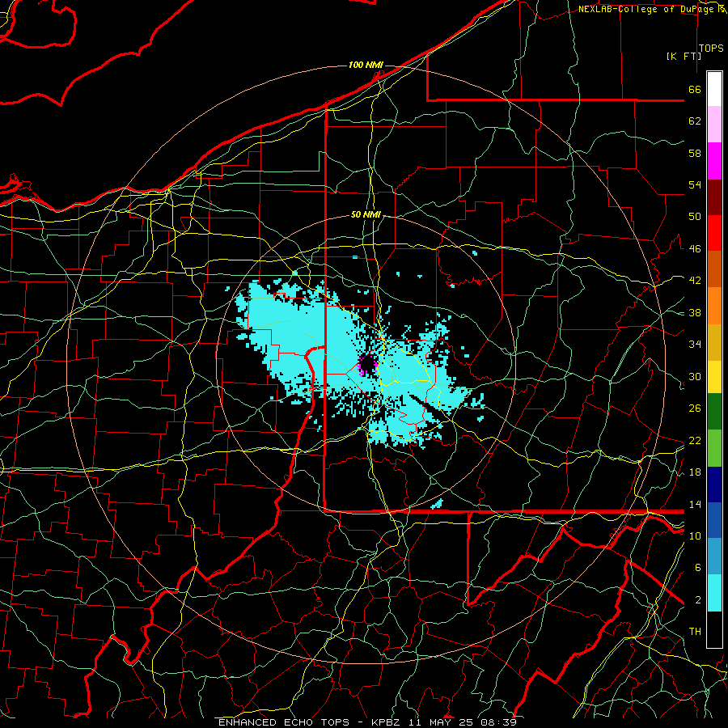Image resolution: width=728 pixels, height=728 pixels.
Task: Click the 50 label on the legend scale
Action: click(695, 217)
